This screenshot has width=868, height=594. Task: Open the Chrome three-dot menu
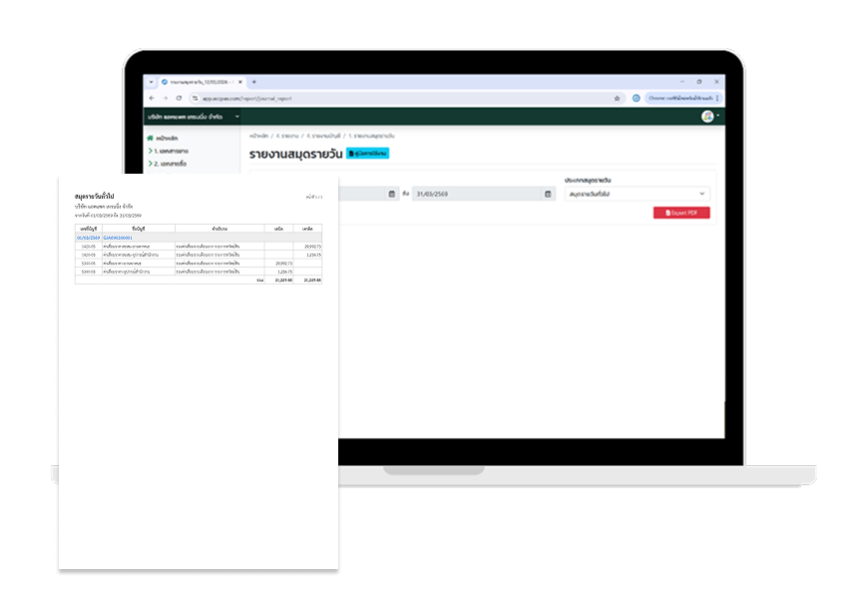click(717, 98)
